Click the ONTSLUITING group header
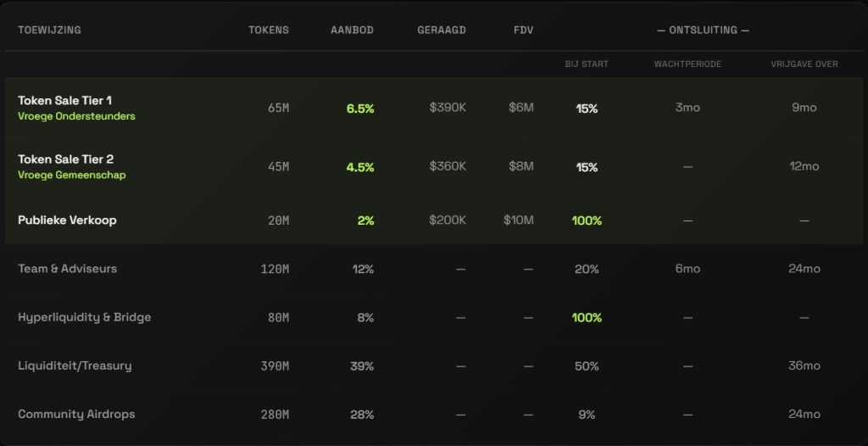Viewport: 868px width, 446px height. [x=703, y=31]
